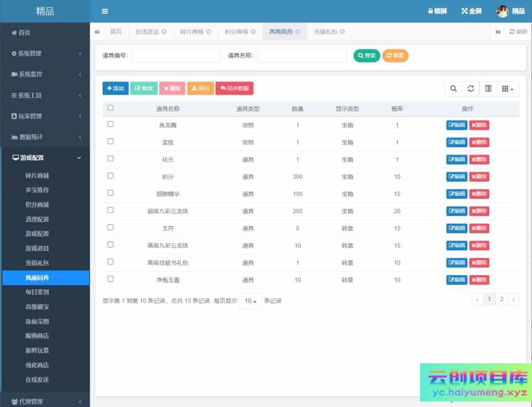Viewport: 532px width, 407px height.
Task: Click the 道具名称 input field
Action: 301,55
